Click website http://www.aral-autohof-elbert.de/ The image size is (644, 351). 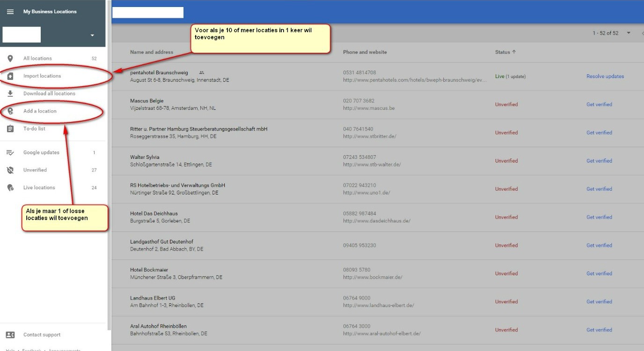click(x=382, y=334)
